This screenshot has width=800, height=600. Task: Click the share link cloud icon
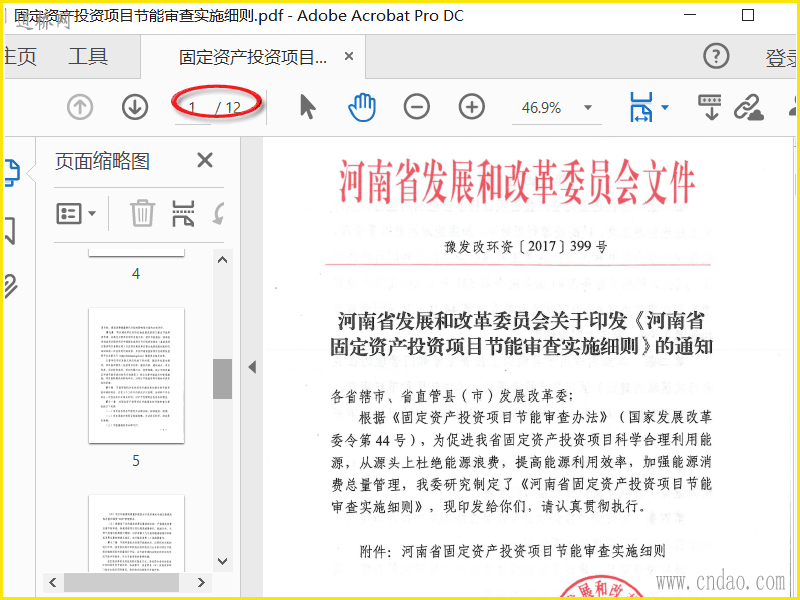pos(748,108)
